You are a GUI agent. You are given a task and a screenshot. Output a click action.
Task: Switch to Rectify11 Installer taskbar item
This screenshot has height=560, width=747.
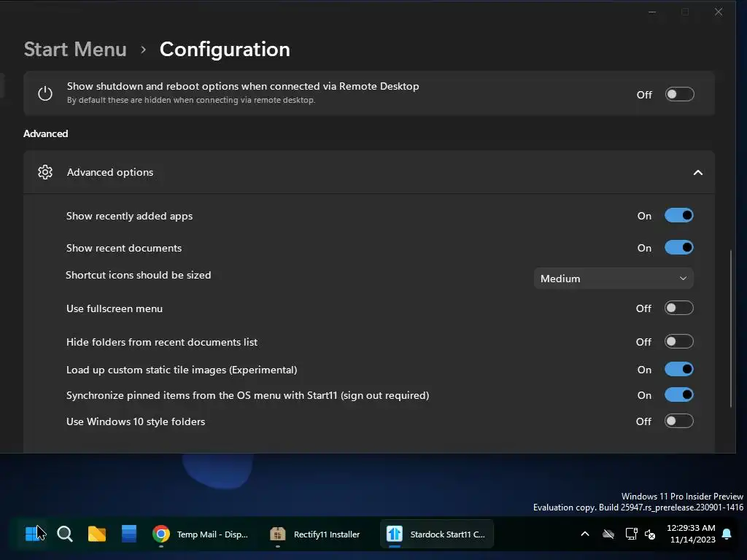[x=315, y=534]
